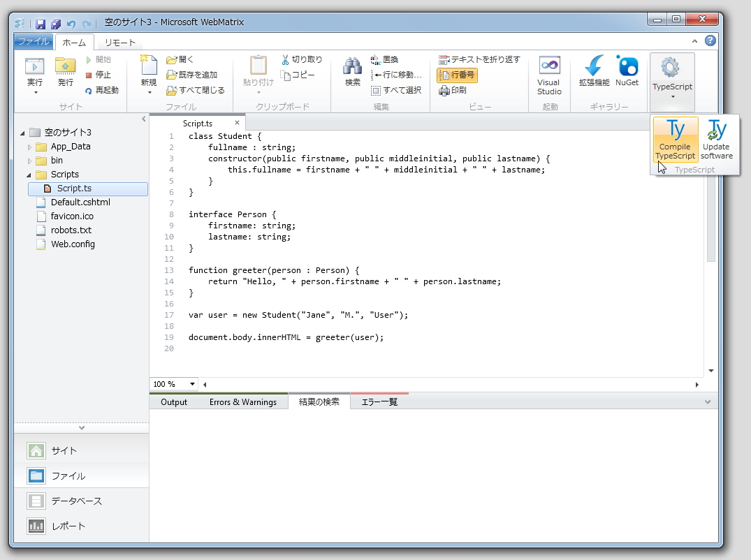Minimize the ribbon with chevron
The height and width of the screenshot is (560, 751).
[x=694, y=41]
